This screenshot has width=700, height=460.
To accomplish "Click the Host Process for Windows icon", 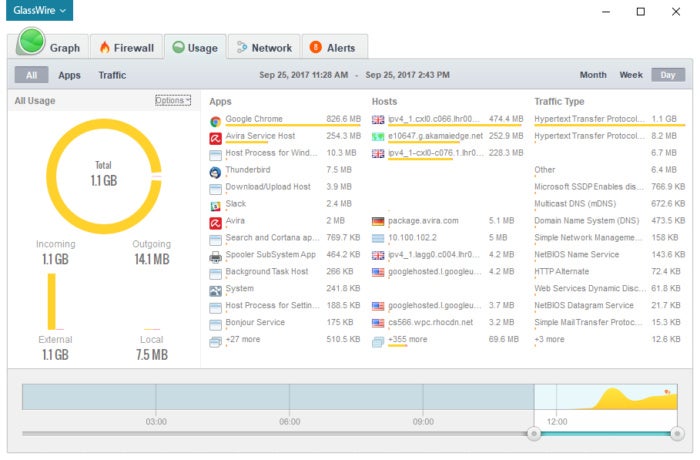I will point(216,155).
